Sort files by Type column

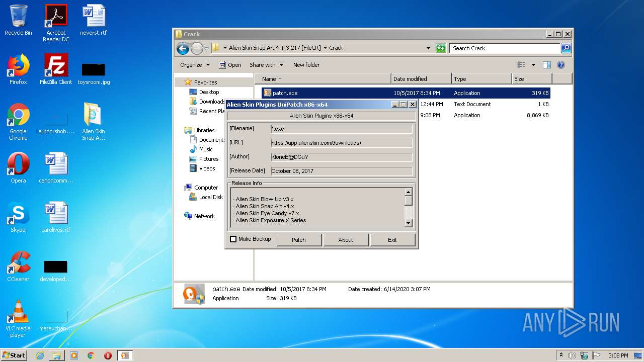pyautogui.click(x=481, y=79)
